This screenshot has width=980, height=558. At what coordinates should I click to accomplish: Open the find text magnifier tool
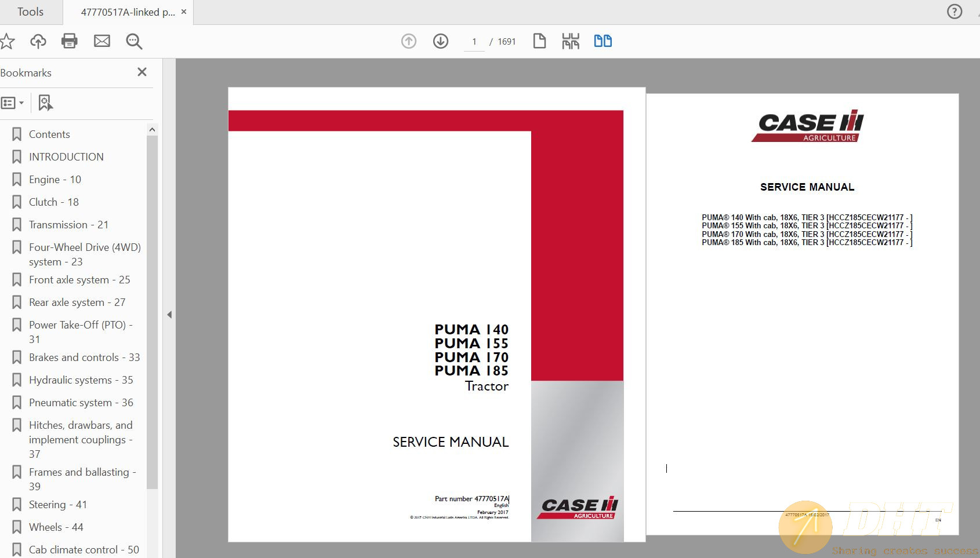pyautogui.click(x=134, y=41)
